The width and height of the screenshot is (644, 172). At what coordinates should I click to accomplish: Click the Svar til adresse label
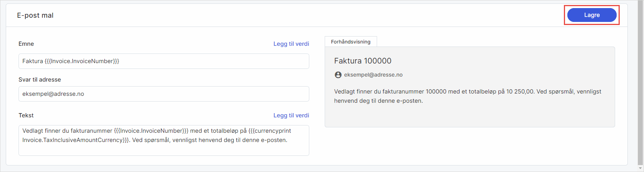pyautogui.click(x=40, y=80)
